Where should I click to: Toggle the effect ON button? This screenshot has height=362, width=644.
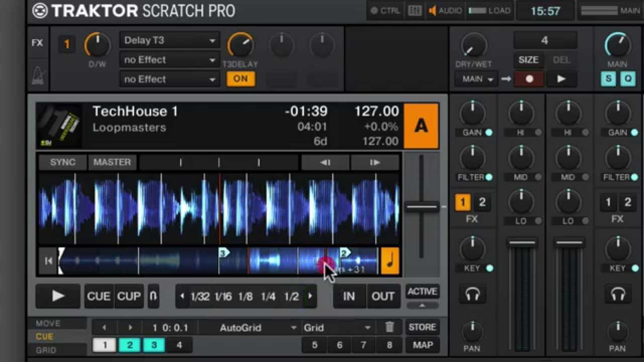pyautogui.click(x=240, y=79)
